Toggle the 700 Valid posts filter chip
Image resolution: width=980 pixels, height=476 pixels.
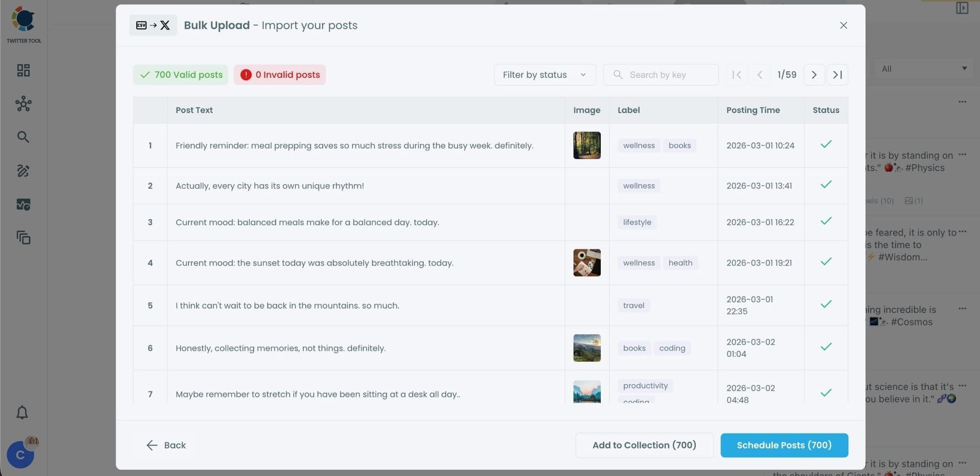click(x=180, y=75)
